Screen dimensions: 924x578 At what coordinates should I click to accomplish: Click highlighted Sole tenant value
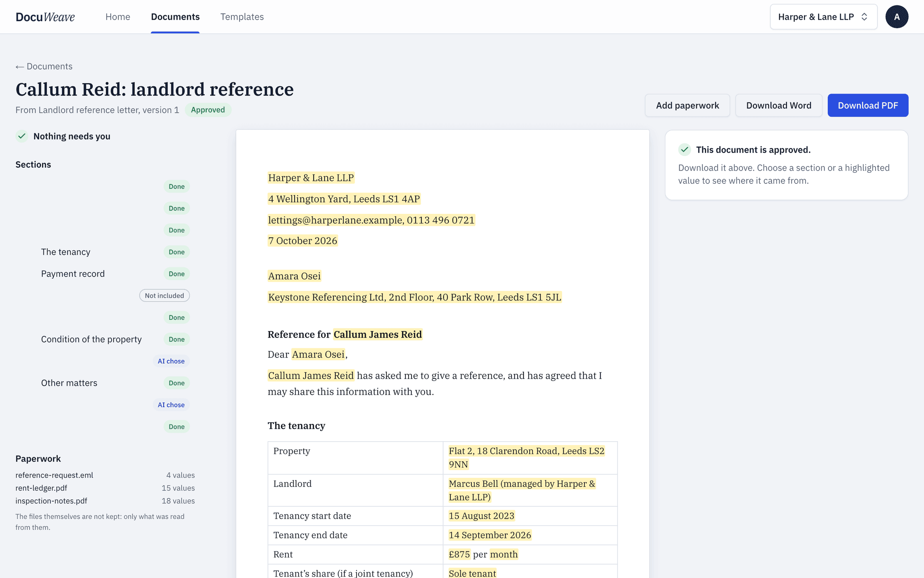[x=472, y=573]
